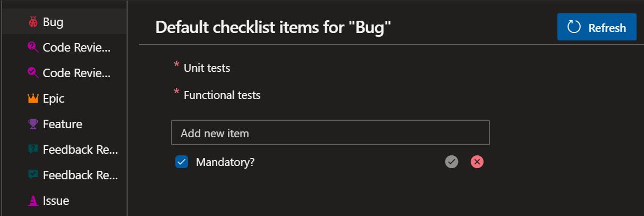Click the circular arrow icon on Refresh
The height and width of the screenshot is (216, 644).
[574, 27]
